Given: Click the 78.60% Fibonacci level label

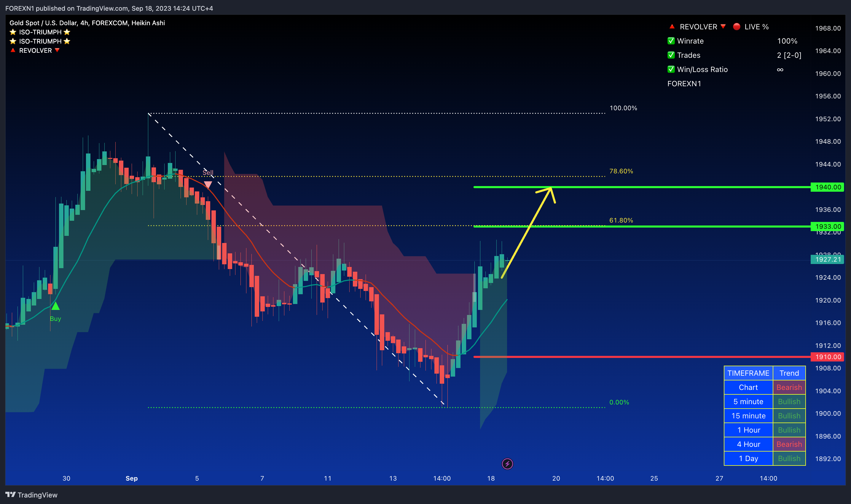Looking at the screenshot, I should tap(621, 171).
